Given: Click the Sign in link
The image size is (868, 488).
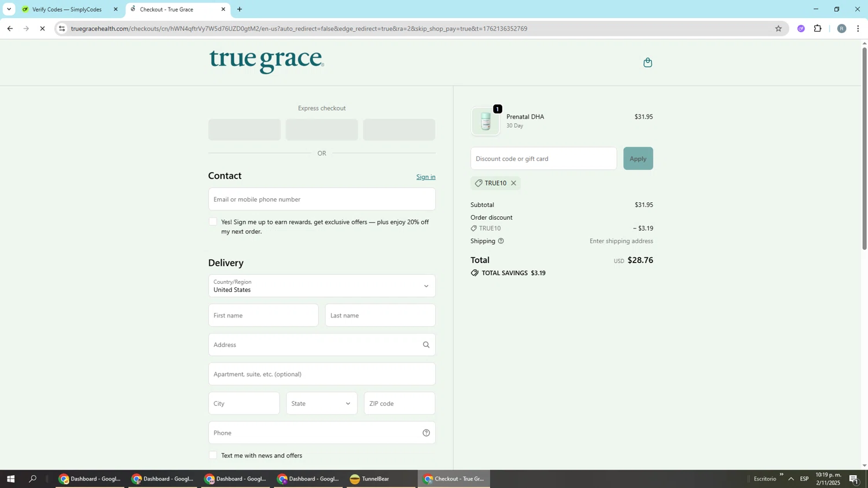Looking at the screenshot, I should pyautogui.click(x=426, y=177).
